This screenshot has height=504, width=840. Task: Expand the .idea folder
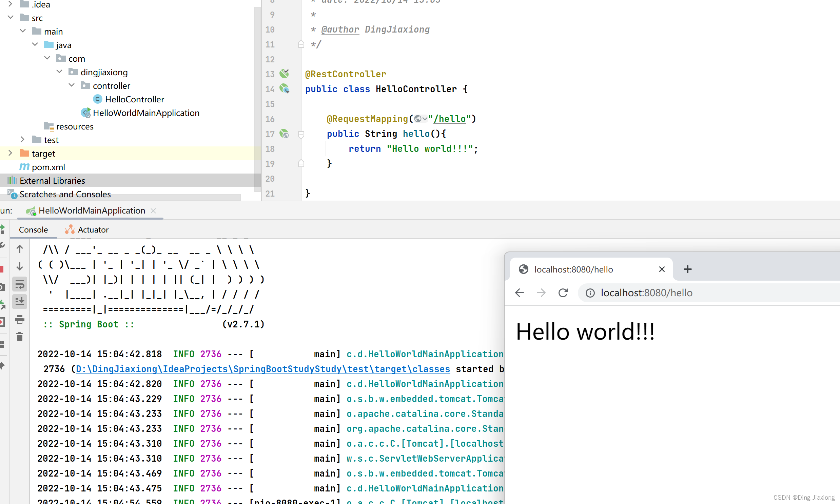[10, 4]
